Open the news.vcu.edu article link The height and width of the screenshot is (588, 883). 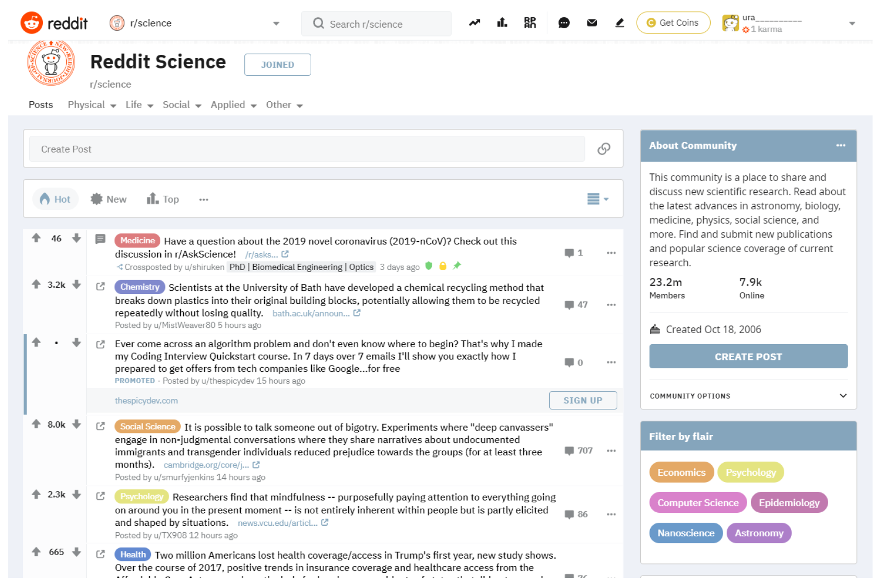pyautogui.click(x=283, y=523)
